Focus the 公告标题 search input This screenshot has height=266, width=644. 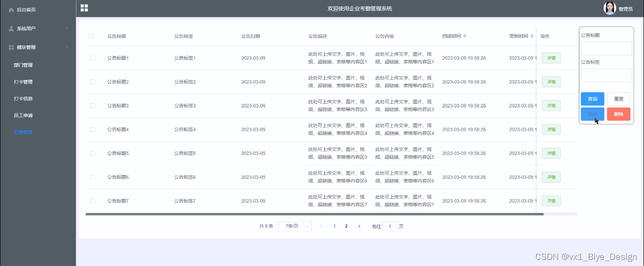point(606,49)
